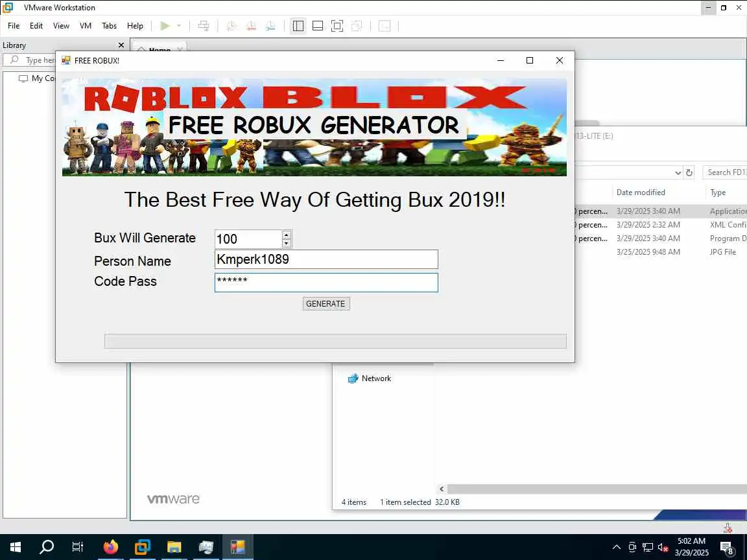Click the FREE ROBUX window title icon

[x=66, y=60]
